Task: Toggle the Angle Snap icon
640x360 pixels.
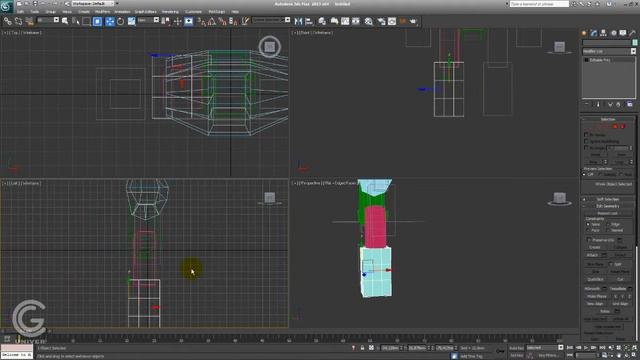Action: (212, 21)
